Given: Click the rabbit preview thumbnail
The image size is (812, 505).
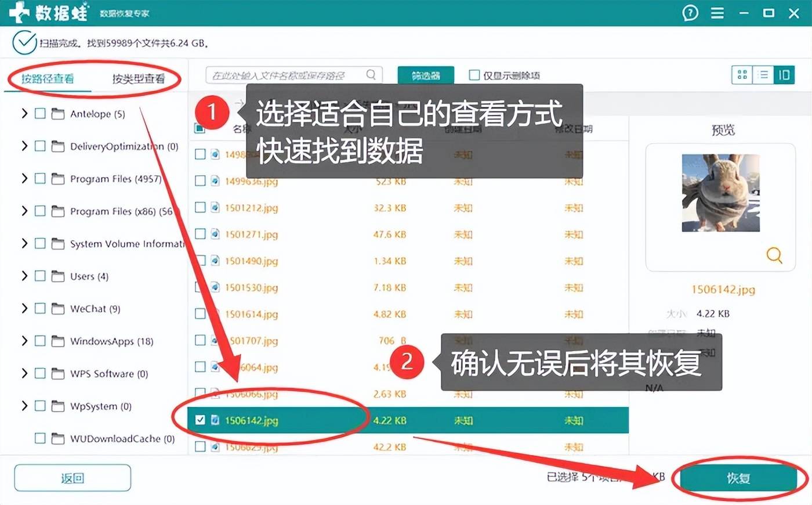Looking at the screenshot, I should click(x=720, y=193).
